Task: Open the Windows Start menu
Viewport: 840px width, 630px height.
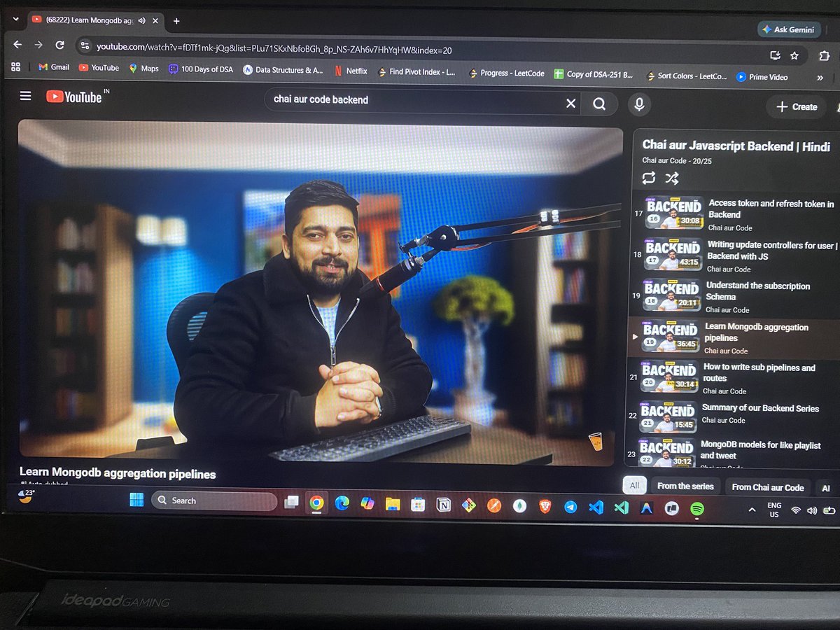Action: click(136, 500)
